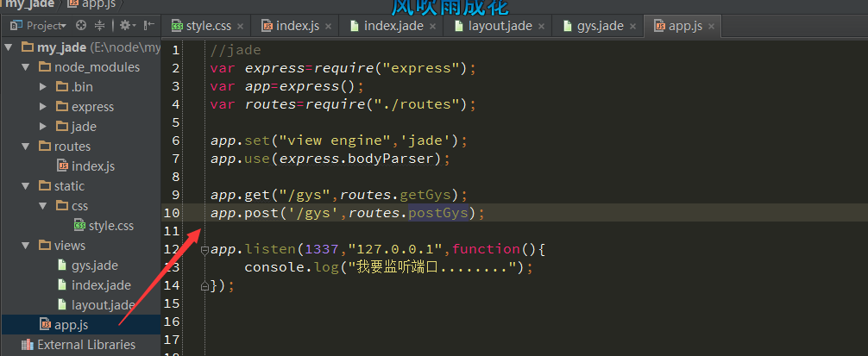Select index.js under routes folder
Image resolution: width=868 pixels, height=356 pixels.
tap(92, 166)
